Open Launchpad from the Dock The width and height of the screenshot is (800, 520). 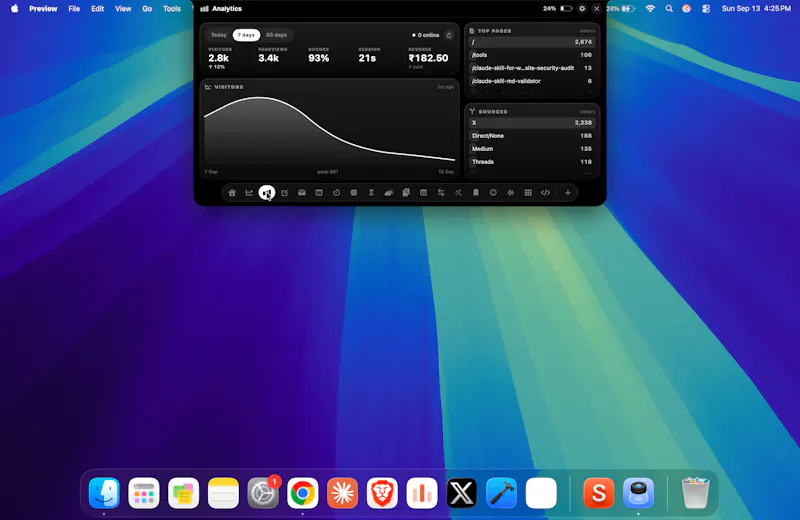pyautogui.click(x=144, y=493)
